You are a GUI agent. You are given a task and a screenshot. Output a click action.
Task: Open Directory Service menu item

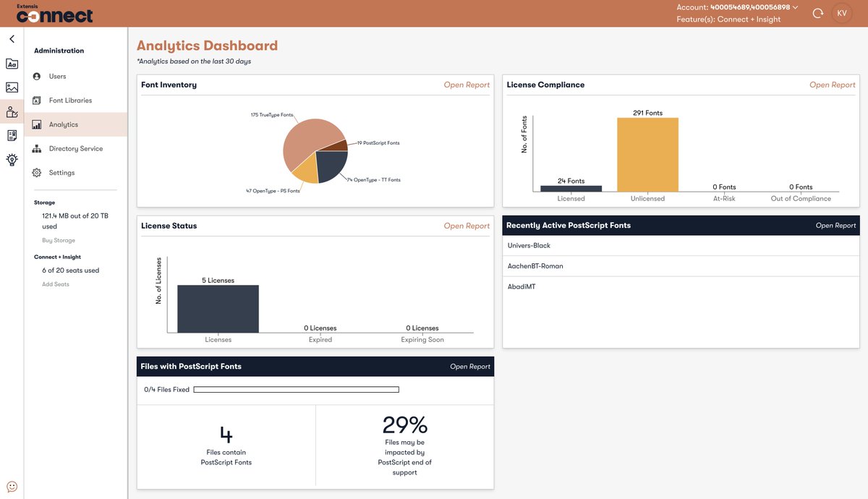pyautogui.click(x=75, y=148)
